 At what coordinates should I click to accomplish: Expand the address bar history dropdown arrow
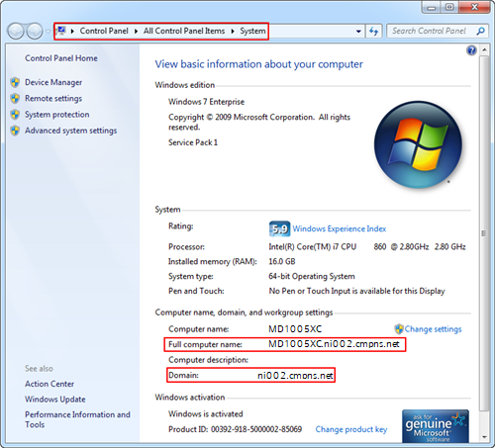pos(358,32)
